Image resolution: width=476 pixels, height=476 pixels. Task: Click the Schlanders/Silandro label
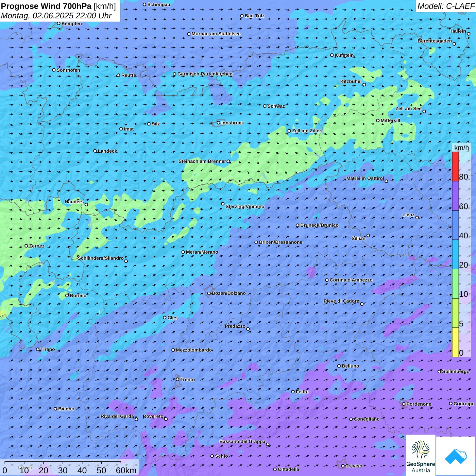pyautogui.click(x=101, y=258)
